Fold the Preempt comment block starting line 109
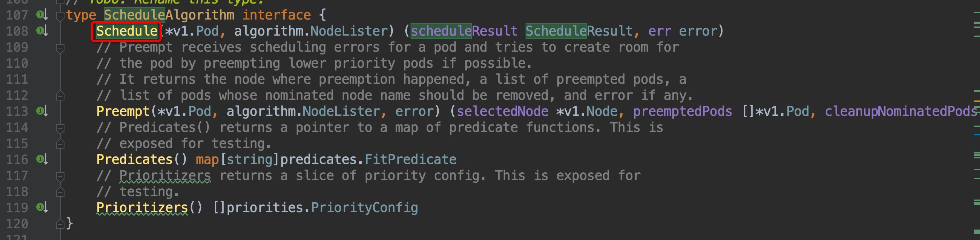The image size is (980, 240). click(x=60, y=48)
